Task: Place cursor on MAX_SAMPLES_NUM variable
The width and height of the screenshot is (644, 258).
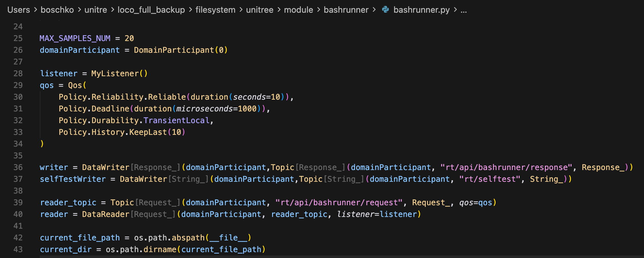Action: click(x=75, y=38)
